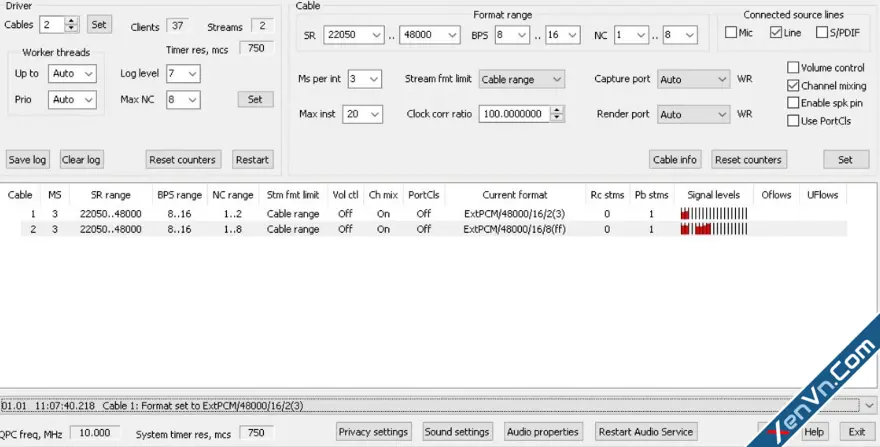Open the maximum BPS 16 dropdown
Image resolution: width=880 pixels, height=447 pixels.
coord(563,35)
